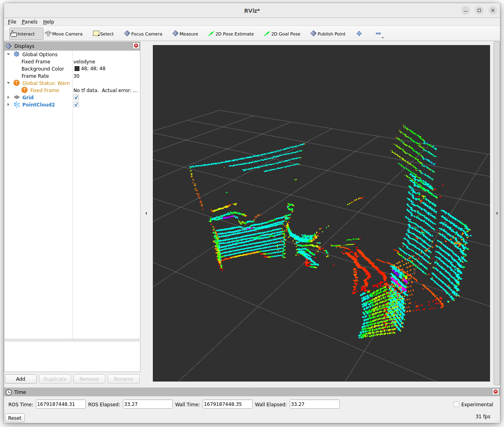Click the Add display button
This screenshot has height=427, width=504.
tap(21, 379)
